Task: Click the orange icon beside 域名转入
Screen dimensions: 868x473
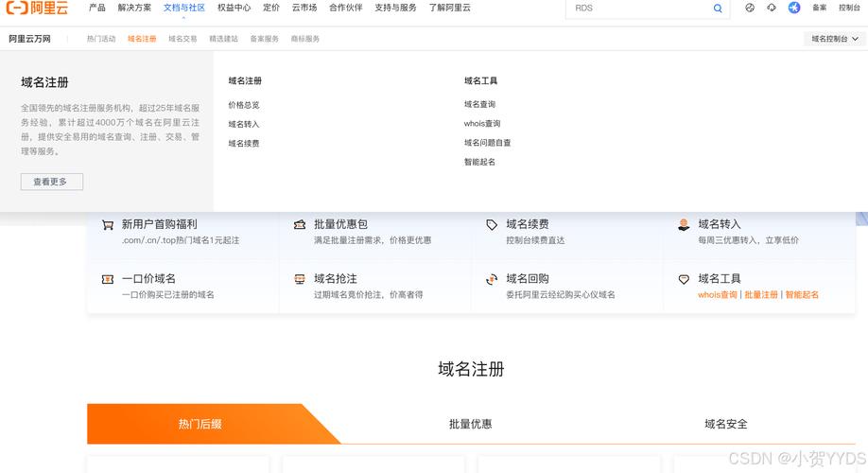Action: pos(684,225)
